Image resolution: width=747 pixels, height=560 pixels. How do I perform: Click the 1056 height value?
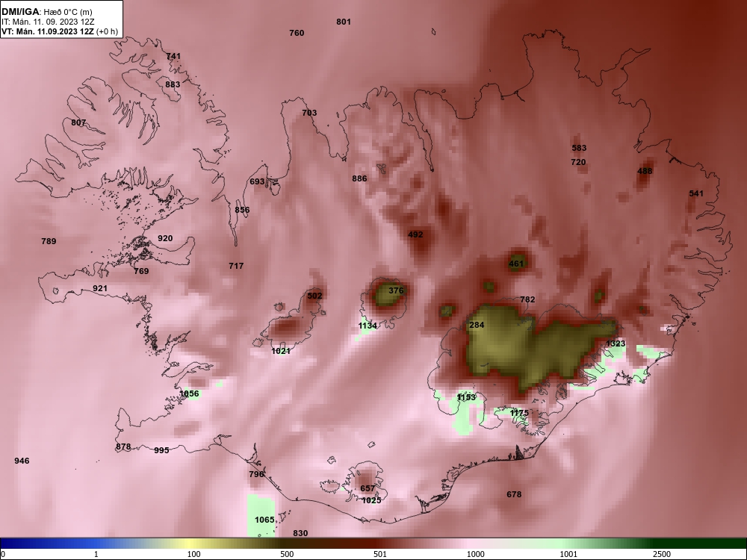(189, 393)
